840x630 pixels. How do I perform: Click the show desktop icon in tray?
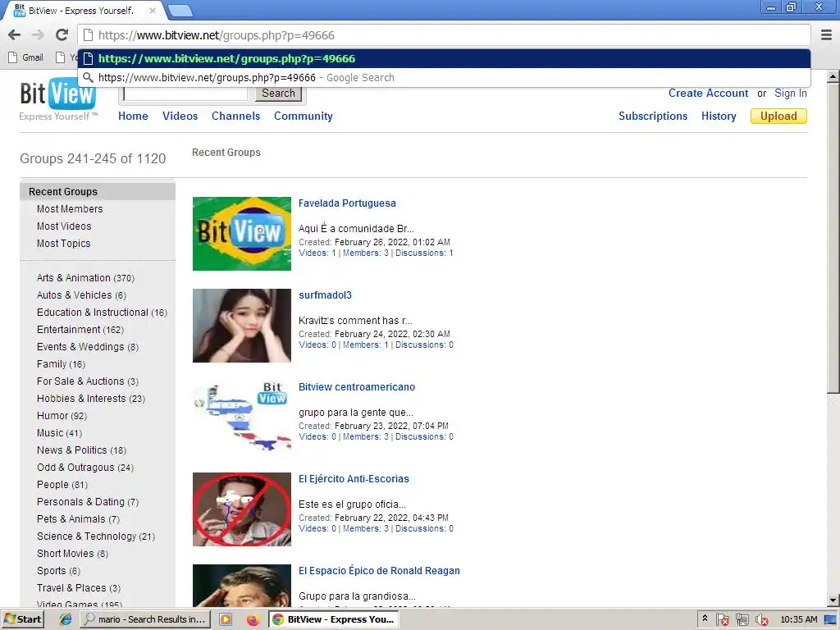click(x=830, y=619)
